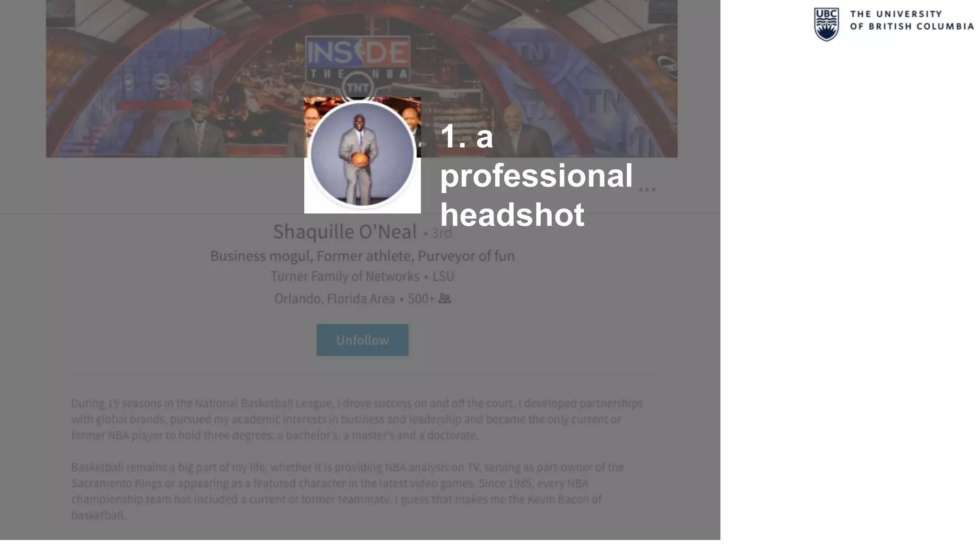Click the summary paragraph about 19 seasons
Viewport: 980px width, 551px height.
coord(357,419)
